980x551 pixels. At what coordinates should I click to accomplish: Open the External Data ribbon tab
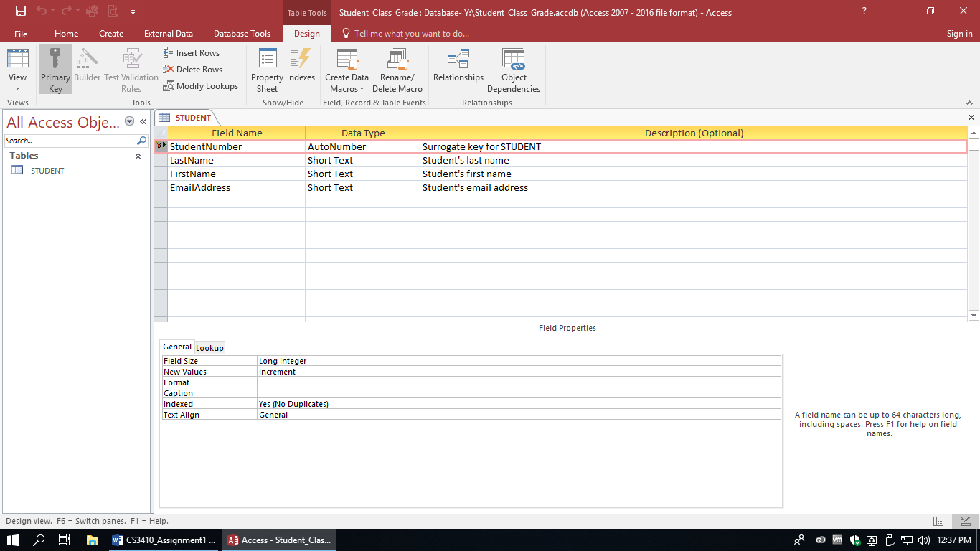coord(168,34)
